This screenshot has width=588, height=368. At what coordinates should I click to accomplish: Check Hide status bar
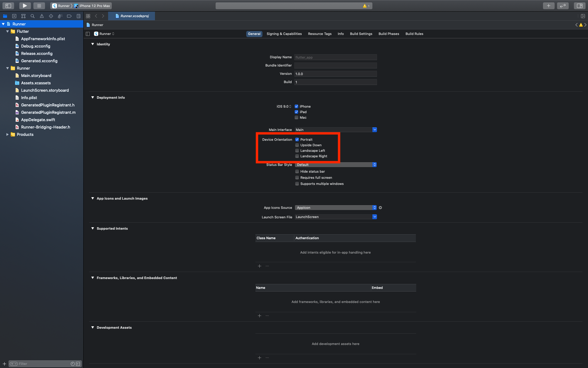297,171
